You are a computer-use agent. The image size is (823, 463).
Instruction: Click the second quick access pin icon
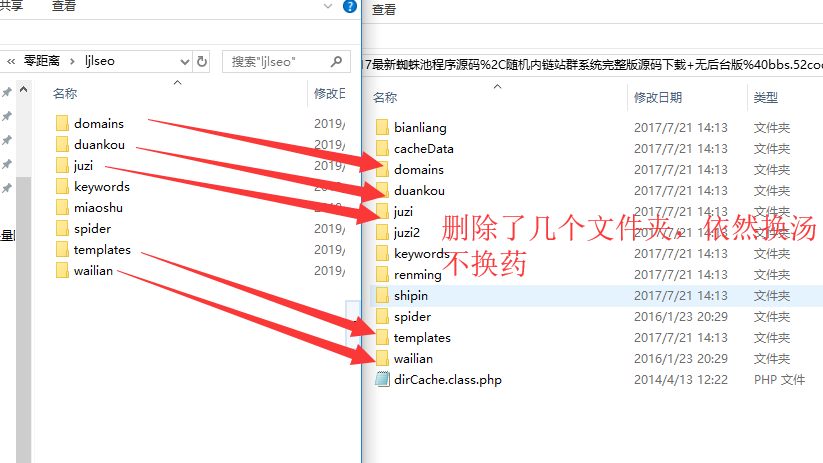click(x=7, y=117)
